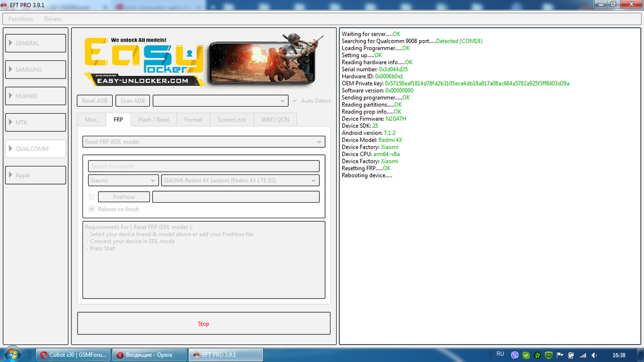
Task: Click the Device SDK 25 log line
Action: 360,126
